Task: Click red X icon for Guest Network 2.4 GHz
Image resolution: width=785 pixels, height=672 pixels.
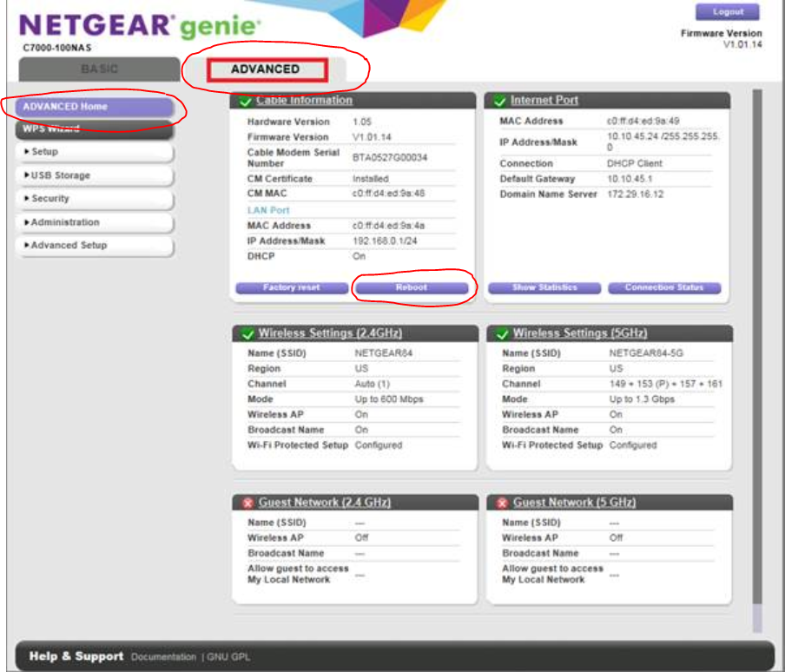Action: 247,504
